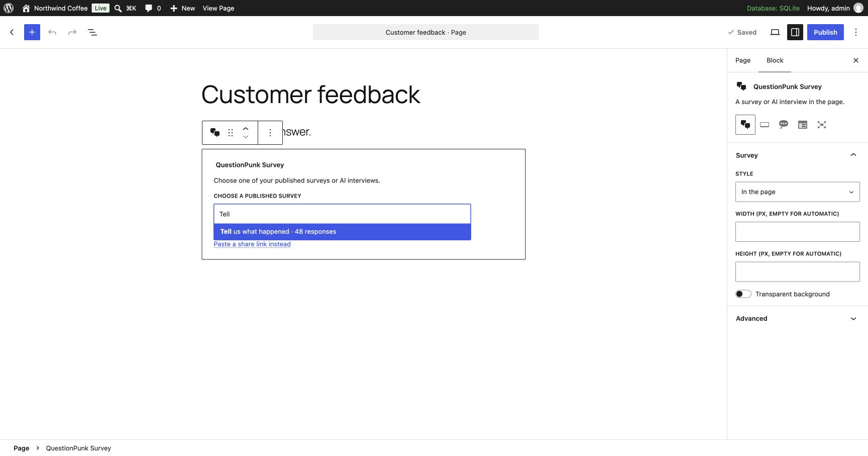Toggle the settings sidebar icon
868x456 pixels.
click(795, 32)
